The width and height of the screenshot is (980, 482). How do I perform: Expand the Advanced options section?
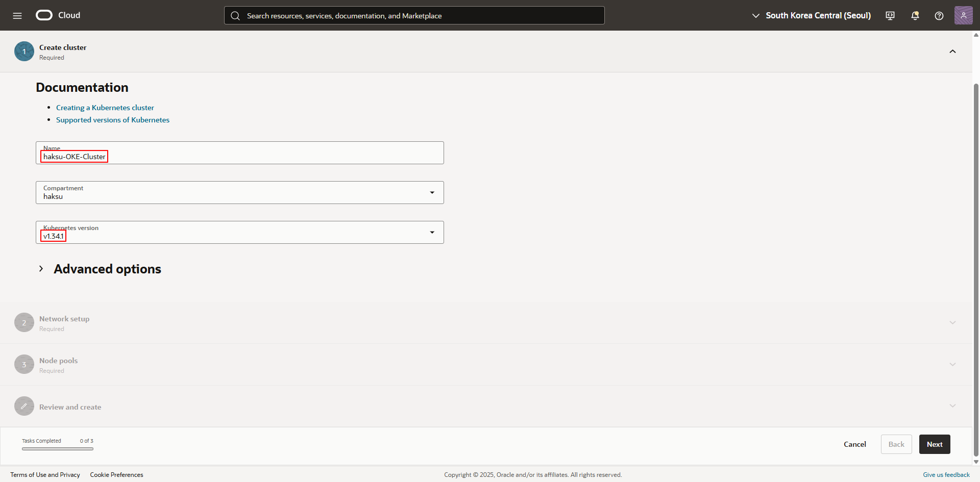[41, 269]
